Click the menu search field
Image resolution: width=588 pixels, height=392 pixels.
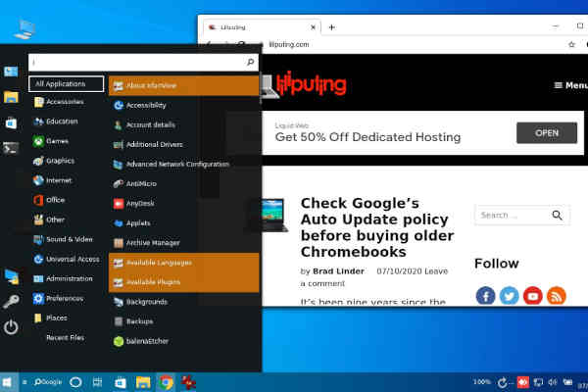click(x=143, y=63)
